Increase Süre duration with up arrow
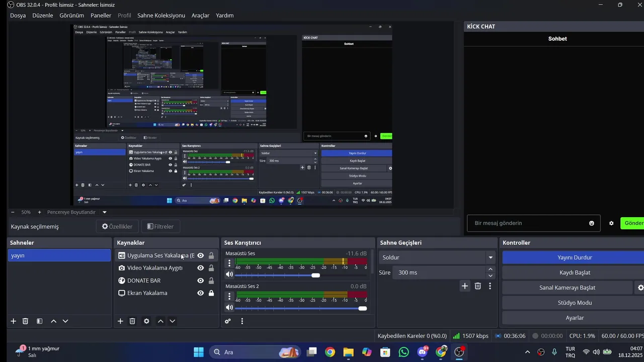This screenshot has width=644, height=362. pyautogui.click(x=491, y=269)
